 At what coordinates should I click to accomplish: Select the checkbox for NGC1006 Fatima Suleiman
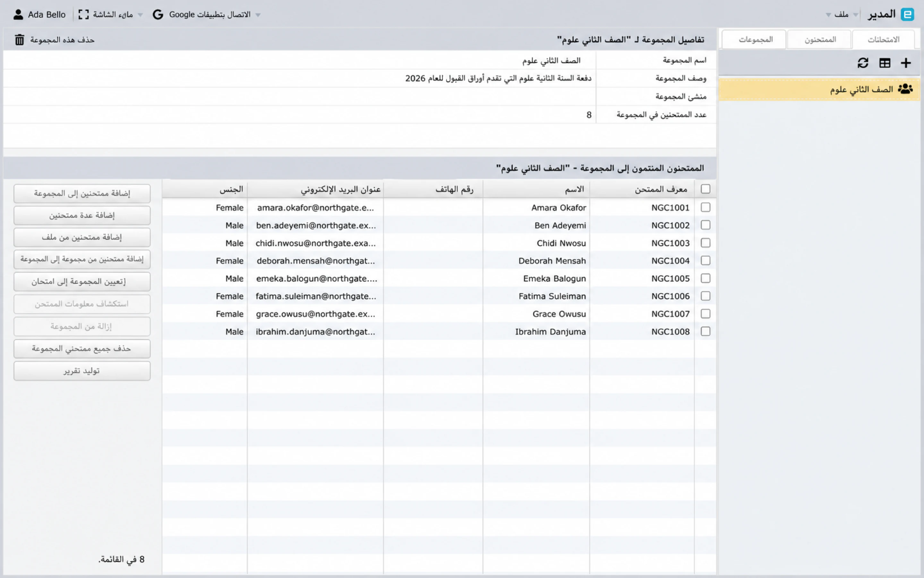(x=705, y=296)
